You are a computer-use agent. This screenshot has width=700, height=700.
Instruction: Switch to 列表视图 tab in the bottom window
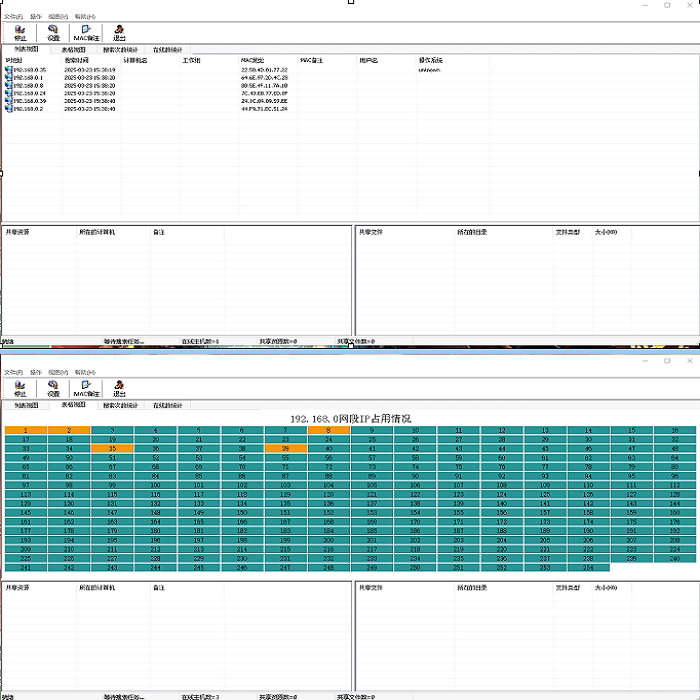coord(26,405)
